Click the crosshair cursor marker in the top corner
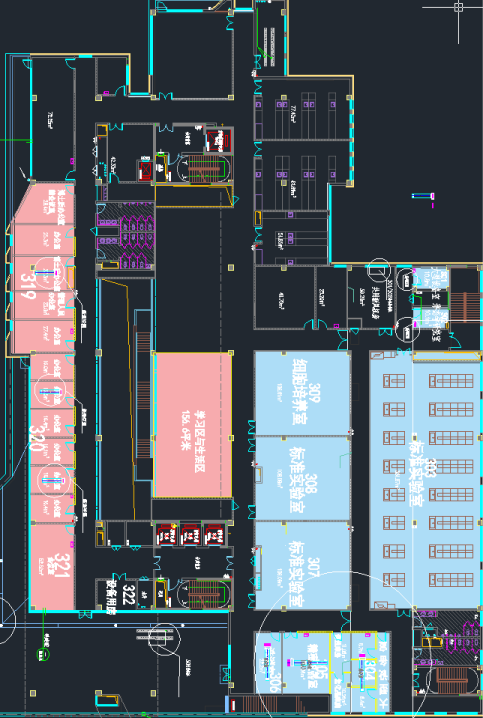 tap(458, 7)
